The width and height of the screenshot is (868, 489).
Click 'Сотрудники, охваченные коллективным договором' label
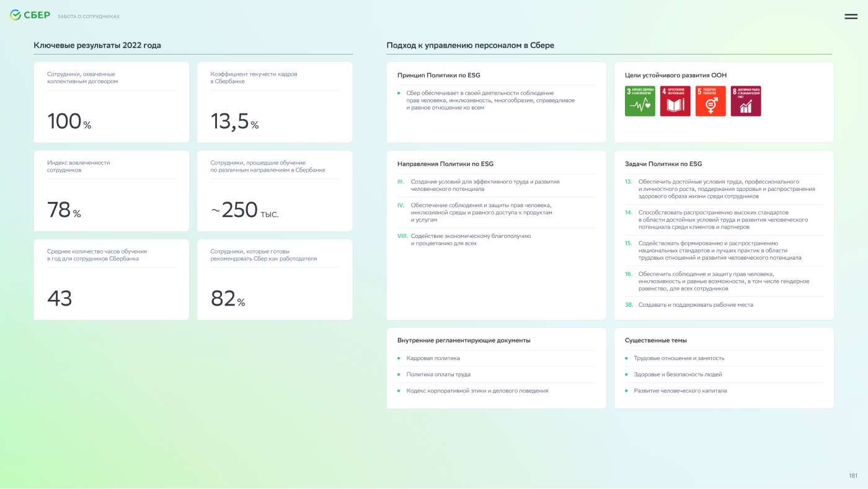(x=82, y=77)
